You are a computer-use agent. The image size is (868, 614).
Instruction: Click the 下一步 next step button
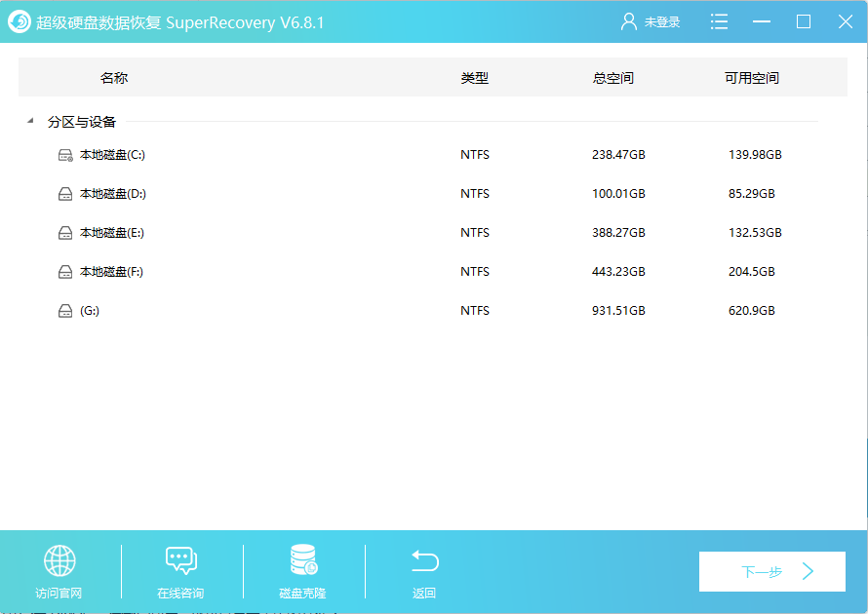[x=771, y=571]
